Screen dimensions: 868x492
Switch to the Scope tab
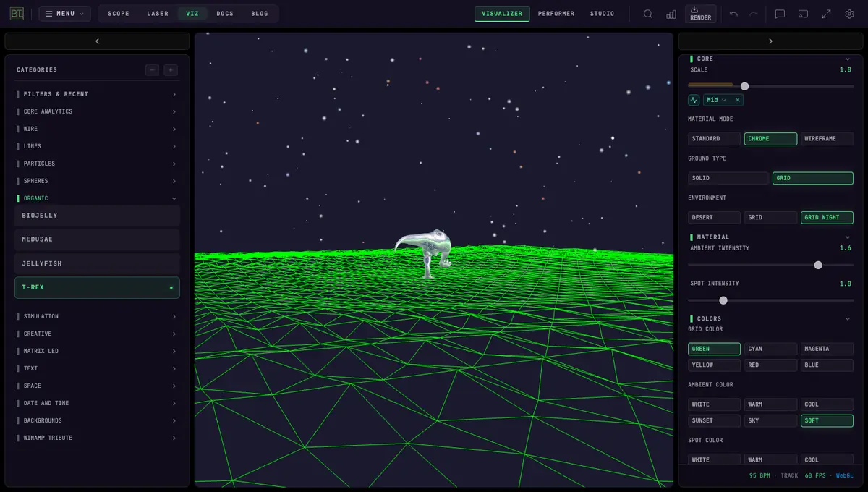[119, 14]
